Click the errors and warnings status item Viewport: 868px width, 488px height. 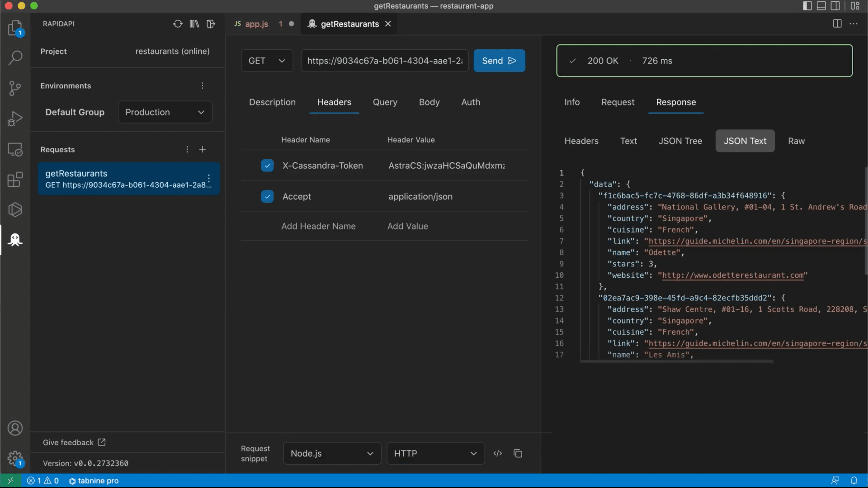pyautogui.click(x=43, y=480)
